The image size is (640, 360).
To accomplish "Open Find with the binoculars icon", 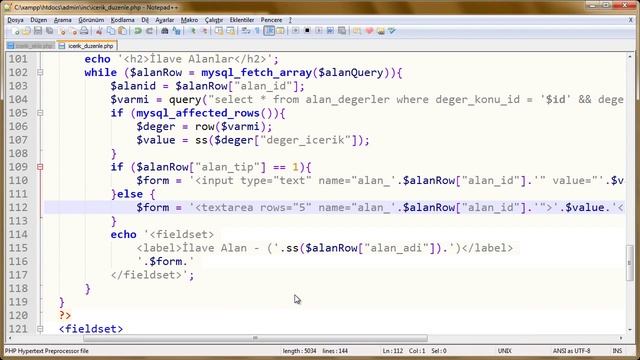I will (x=164, y=31).
